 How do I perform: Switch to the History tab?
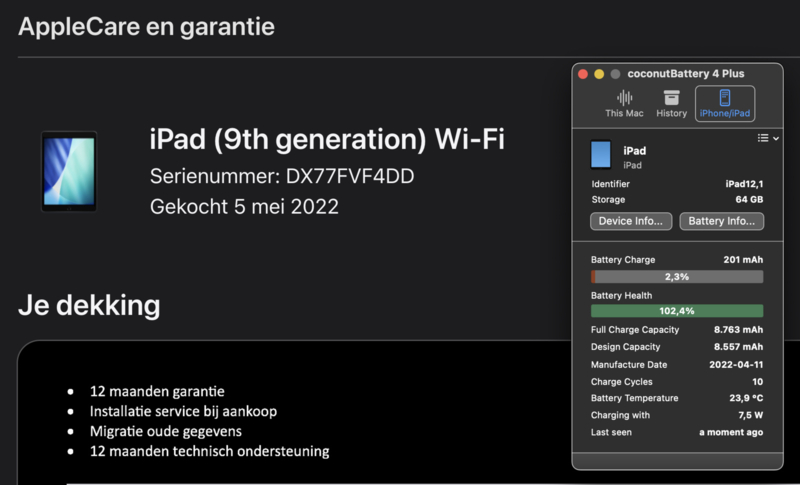(671, 104)
